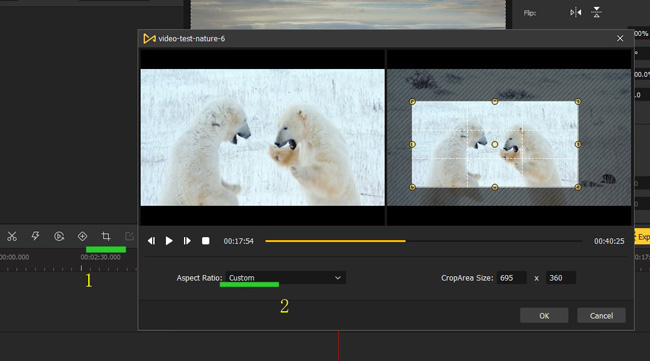Click the red timeline playhead line
Screen dimensions: 650x361
(338, 346)
